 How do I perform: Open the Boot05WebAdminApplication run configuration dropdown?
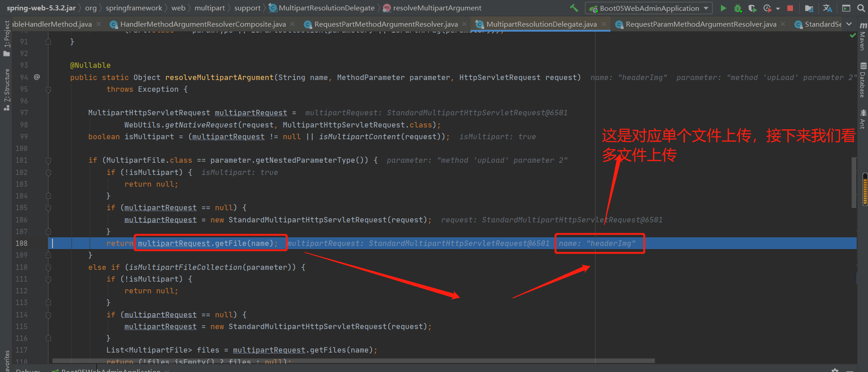[x=649, y=8]
